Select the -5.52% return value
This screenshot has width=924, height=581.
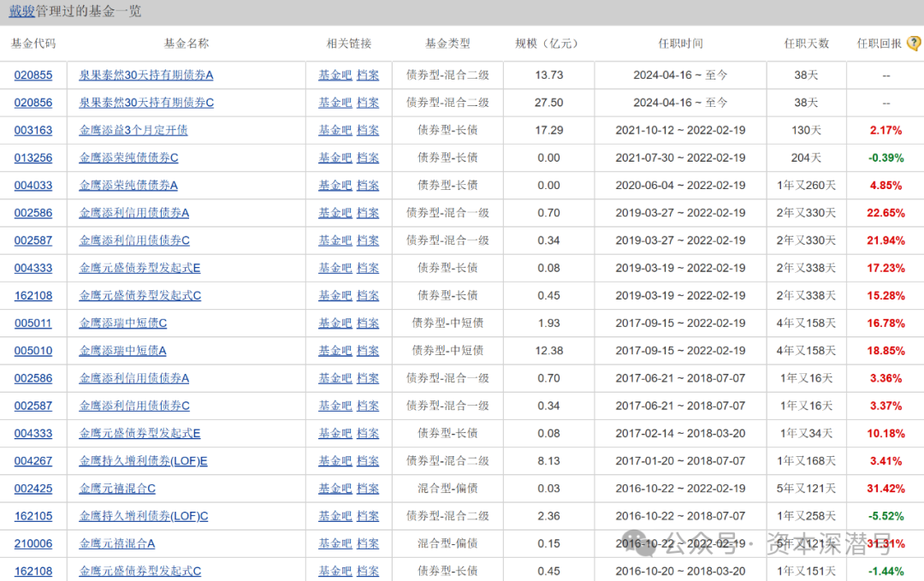(885, 516)
